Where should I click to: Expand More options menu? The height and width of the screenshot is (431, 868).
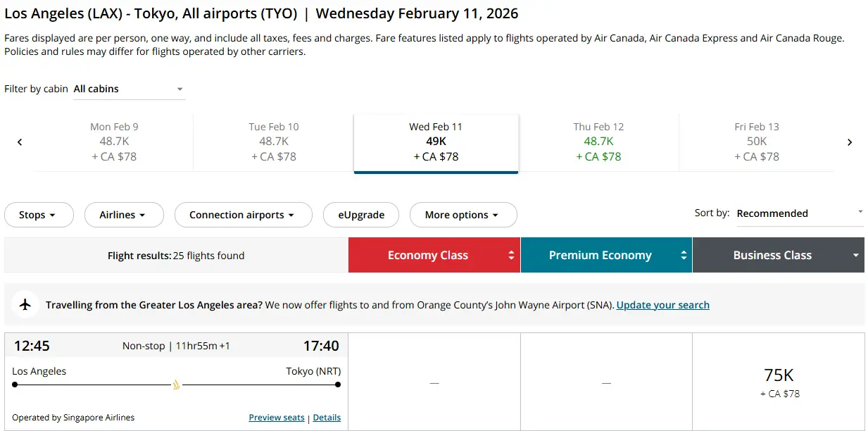click(x=463, y=215)
